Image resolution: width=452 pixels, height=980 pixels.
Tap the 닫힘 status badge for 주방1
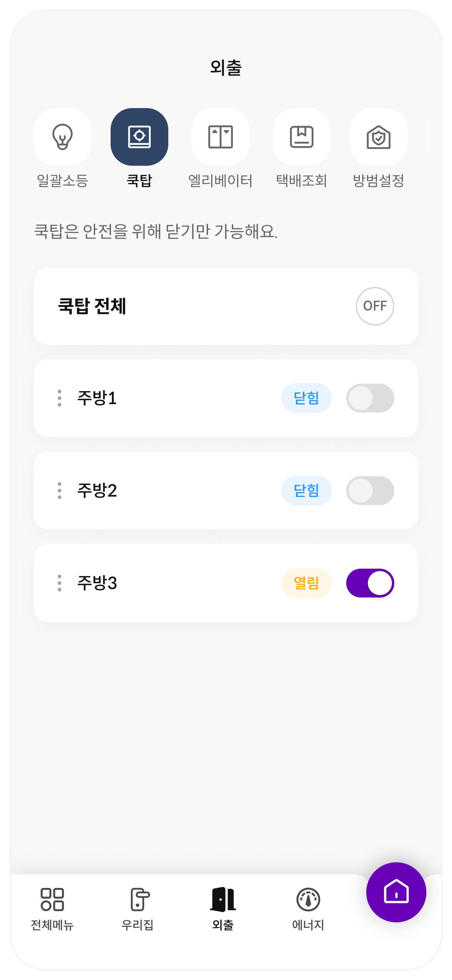point(306,398)
